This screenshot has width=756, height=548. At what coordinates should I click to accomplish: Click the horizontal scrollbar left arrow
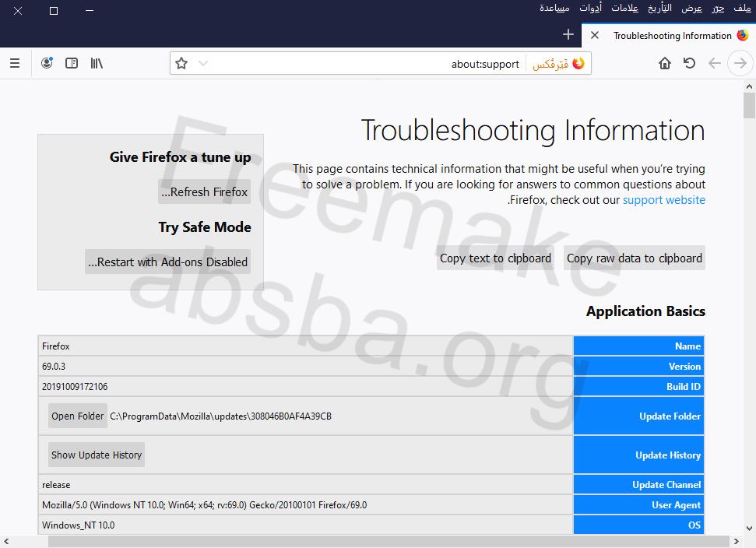pos(5,542)
